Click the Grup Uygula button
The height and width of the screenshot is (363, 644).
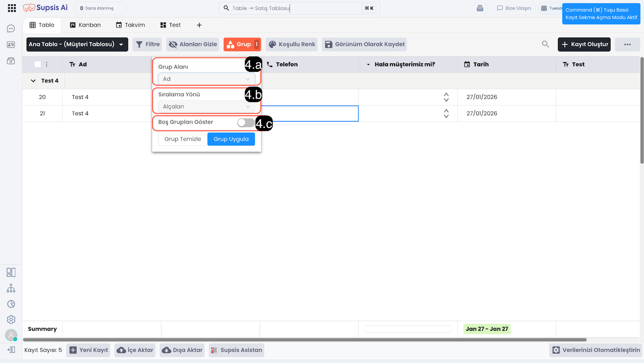(231, 139)
